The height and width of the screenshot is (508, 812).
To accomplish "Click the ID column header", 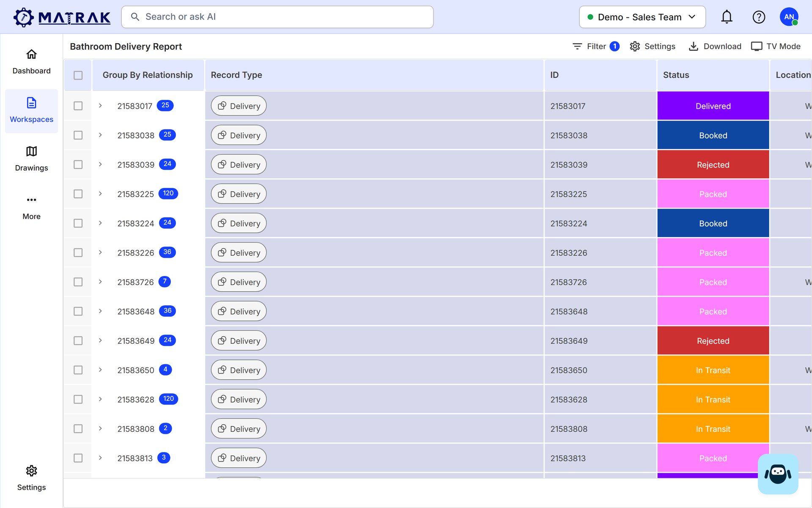I will click(x=601, y=75).
